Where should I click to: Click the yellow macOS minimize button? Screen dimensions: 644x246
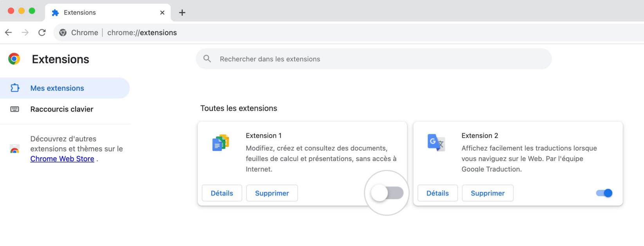coord(22,11)
